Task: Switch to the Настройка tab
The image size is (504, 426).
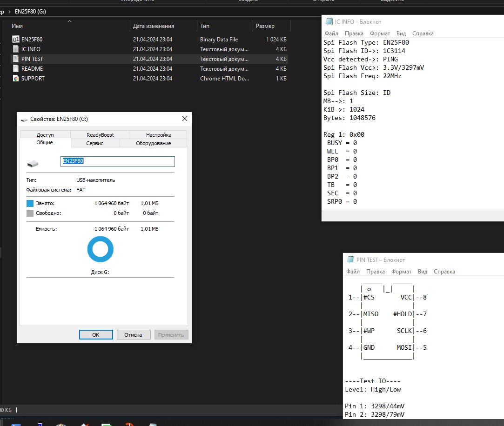Action: pyautogui.click(x=159, y=134)
